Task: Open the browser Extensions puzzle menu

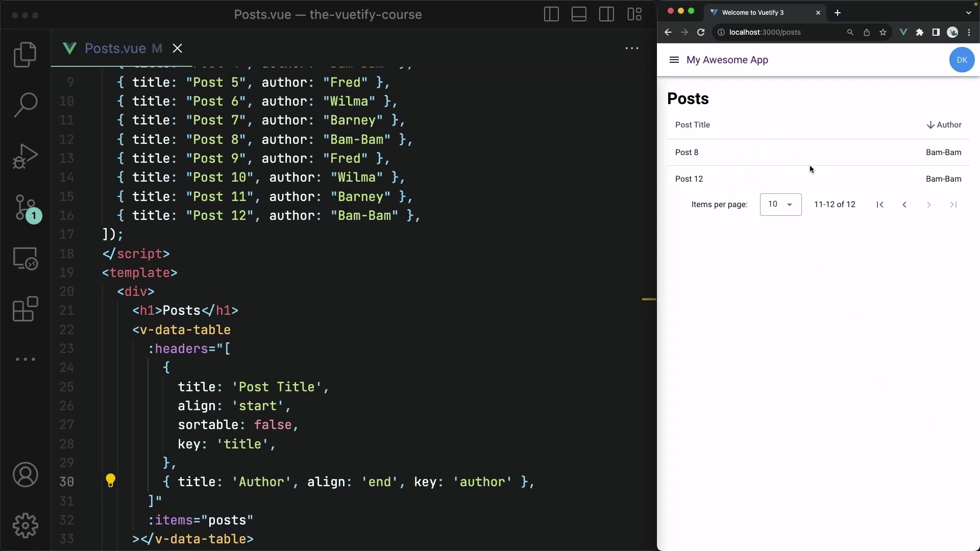Action: point(920,32)
